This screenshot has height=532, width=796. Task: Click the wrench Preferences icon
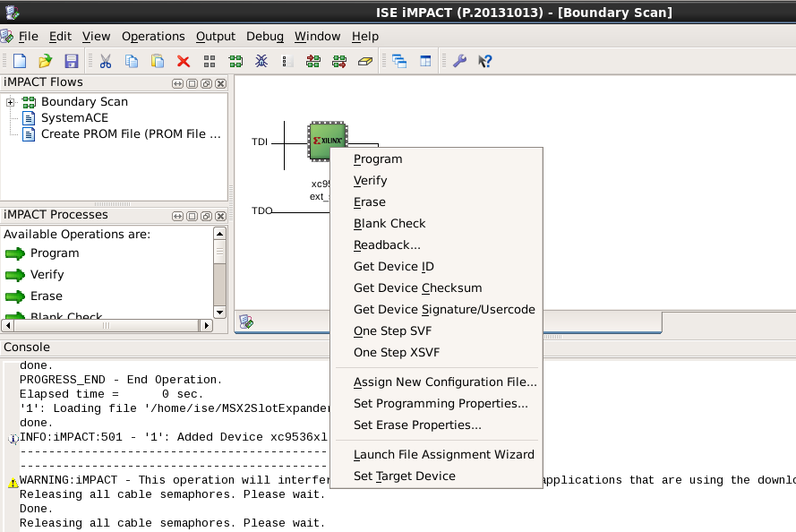coord(459,61)
